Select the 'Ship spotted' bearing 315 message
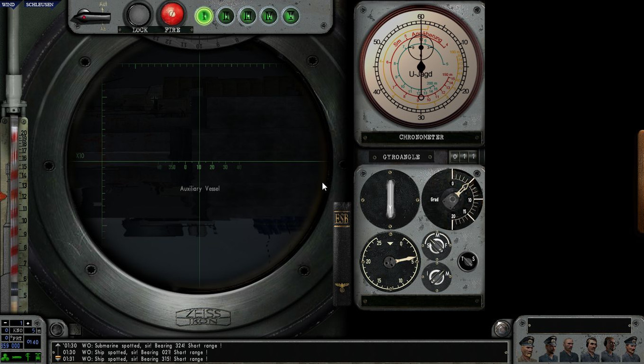Image resolution: width=644 pixels, height=364 pixels. pos(135,359)
